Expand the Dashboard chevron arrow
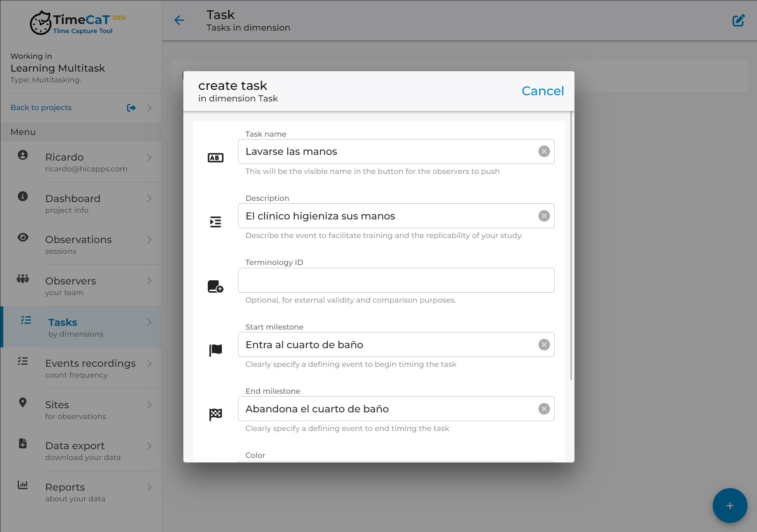The height and width of the screenshot is (532, 757). [149, 199]
